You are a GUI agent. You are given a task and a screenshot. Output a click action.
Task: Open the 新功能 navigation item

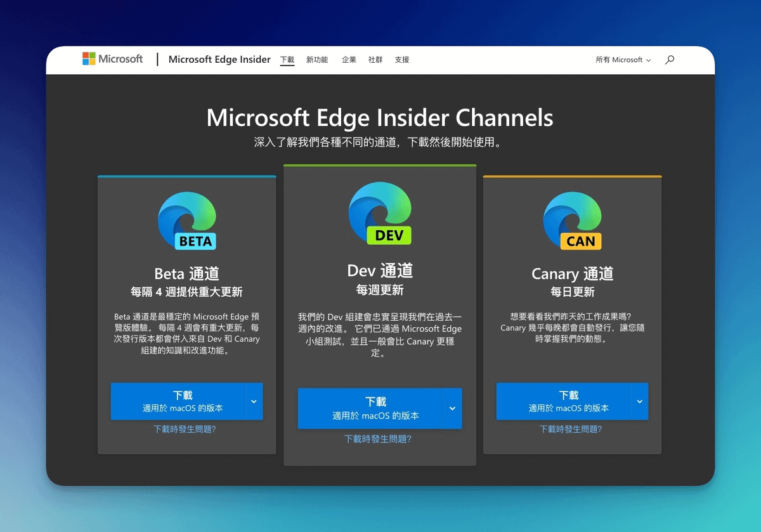pyautogui.click(x=317, y=60)
